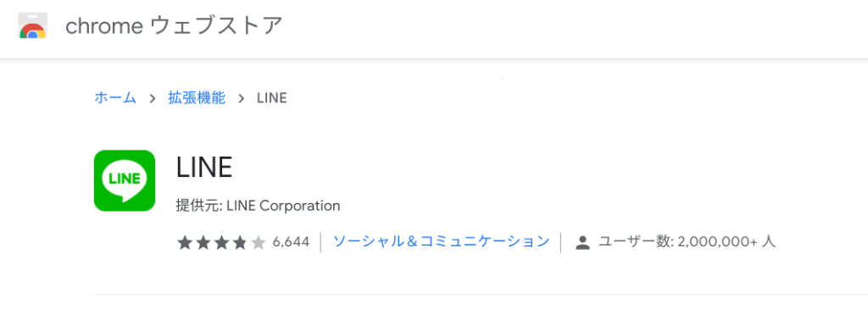Go to ホーム in the breadcrumb
Viewport: 868px width, 314px height.
pos(115,98)
